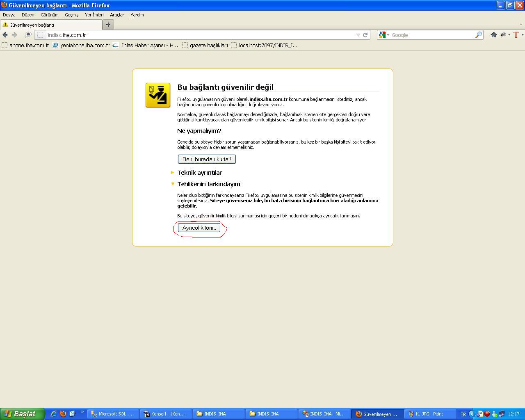Launch Firefox from quick launch

click(63, 414)
